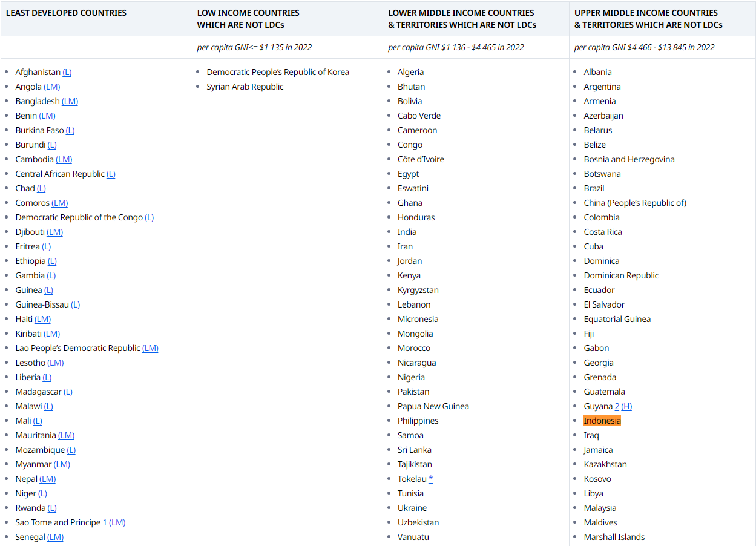
Task: Open the (LM) link beside Mauritania
Action: click(67, 435)
